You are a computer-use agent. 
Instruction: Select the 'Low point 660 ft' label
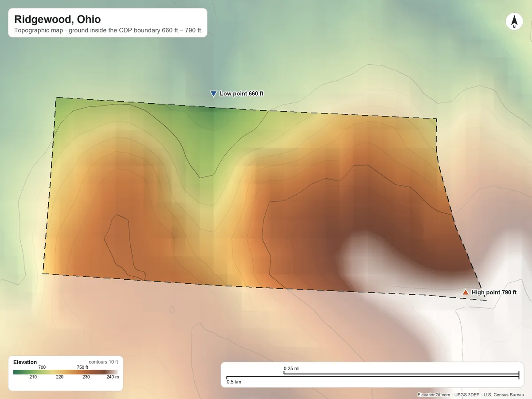tap(242, 94)
